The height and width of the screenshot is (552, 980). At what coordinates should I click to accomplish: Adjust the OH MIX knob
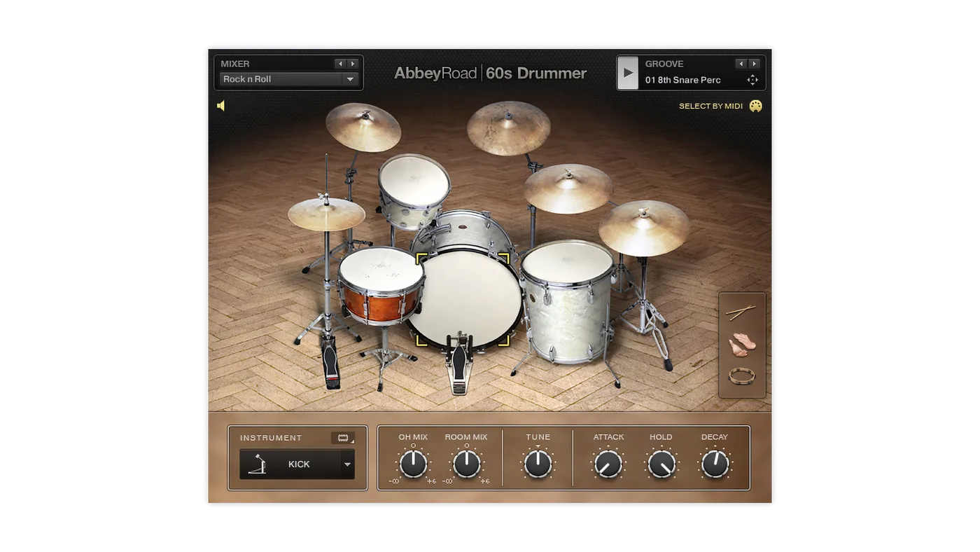click(414, 464)
